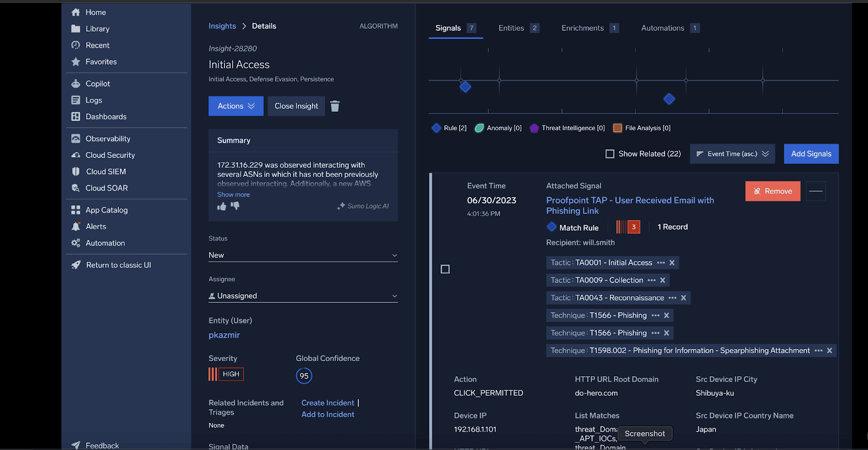Open Copilot from the sidebar

(x=98, y=84)
